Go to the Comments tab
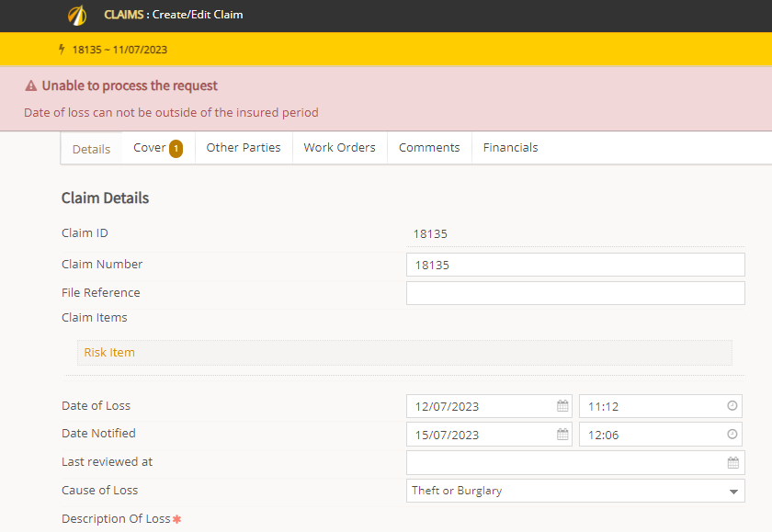The height and width of the screenshot is (532, 772). click(x=429, y=148)
